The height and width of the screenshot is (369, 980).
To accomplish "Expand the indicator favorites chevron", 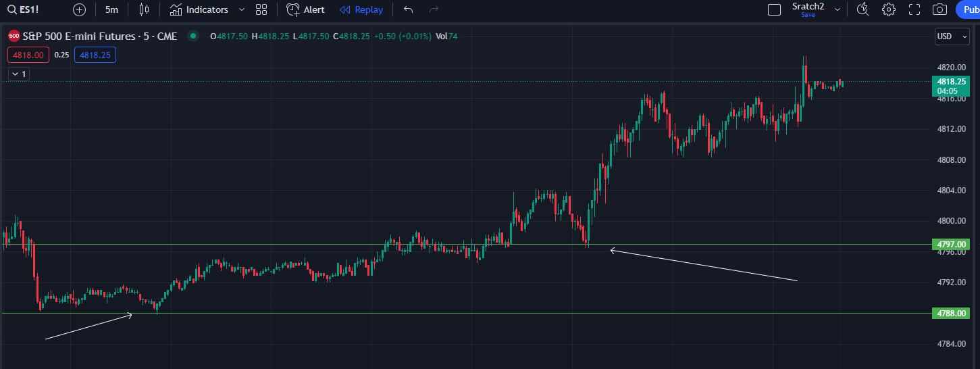I will click(x=241, y=9).
